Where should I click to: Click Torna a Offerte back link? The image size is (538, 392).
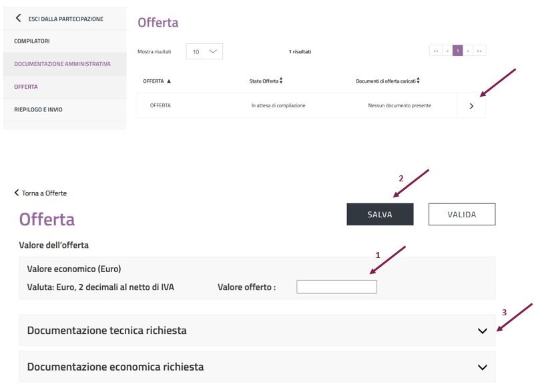click(x=40, y=193)
